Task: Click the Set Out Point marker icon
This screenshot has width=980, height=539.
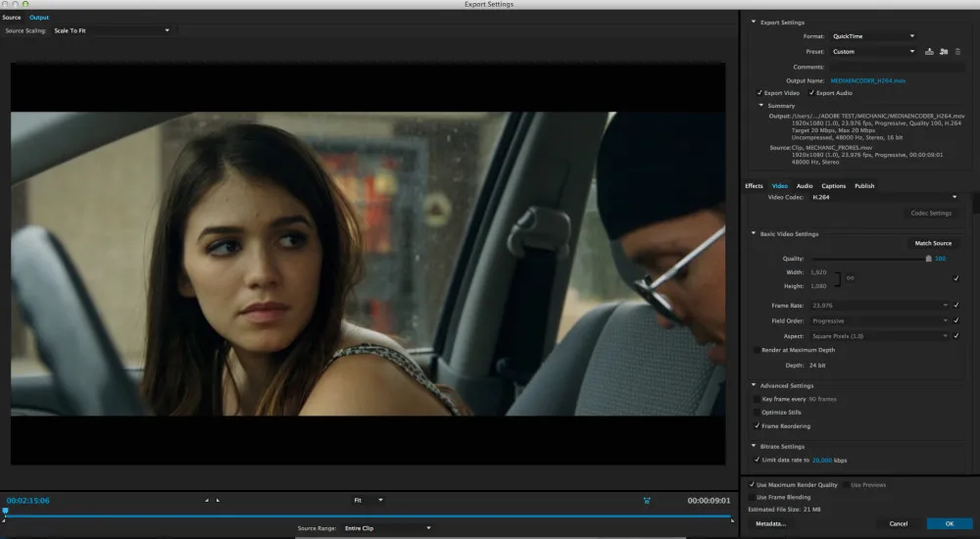Action: [218, 500]
